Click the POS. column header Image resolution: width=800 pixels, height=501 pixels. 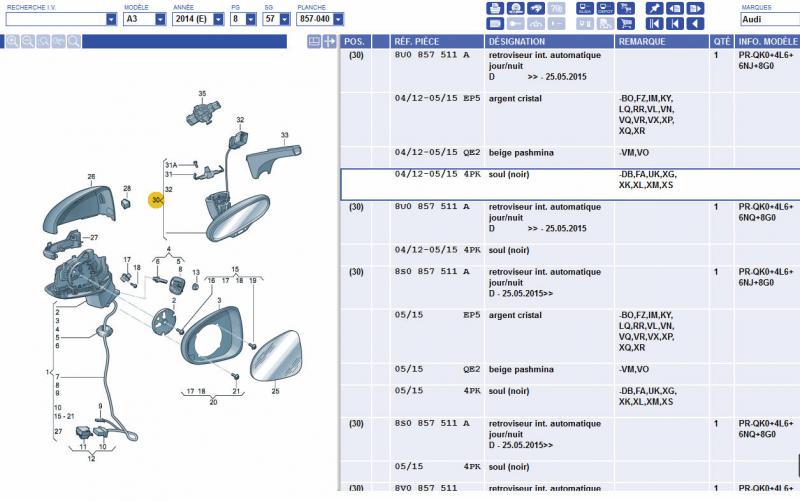pyautogui.click(x=356, y=41)
